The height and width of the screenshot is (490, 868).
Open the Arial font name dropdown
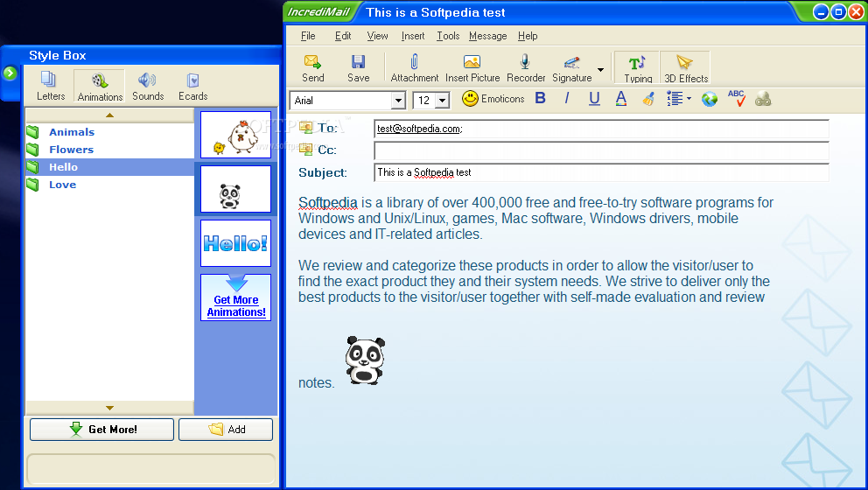tap(398, 101)
